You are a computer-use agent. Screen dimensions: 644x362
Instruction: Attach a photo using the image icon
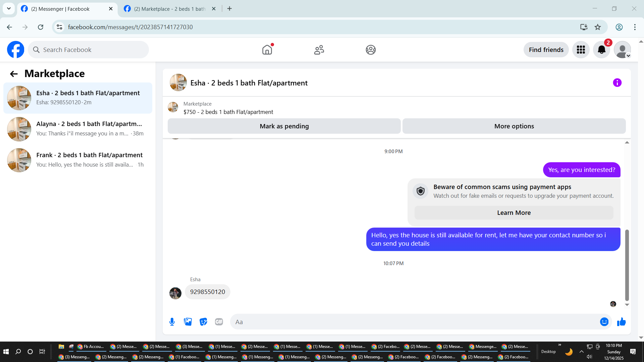tap(188, 322)
